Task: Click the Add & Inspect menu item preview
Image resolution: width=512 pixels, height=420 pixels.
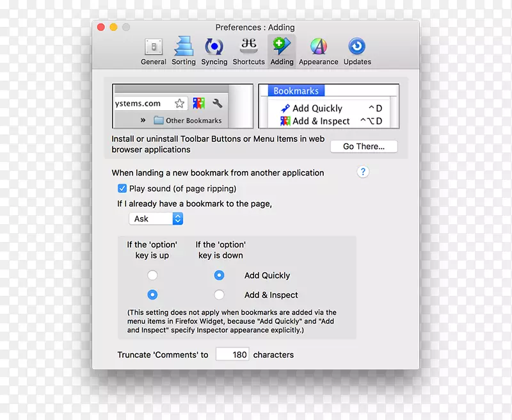Action: [321, 121]
